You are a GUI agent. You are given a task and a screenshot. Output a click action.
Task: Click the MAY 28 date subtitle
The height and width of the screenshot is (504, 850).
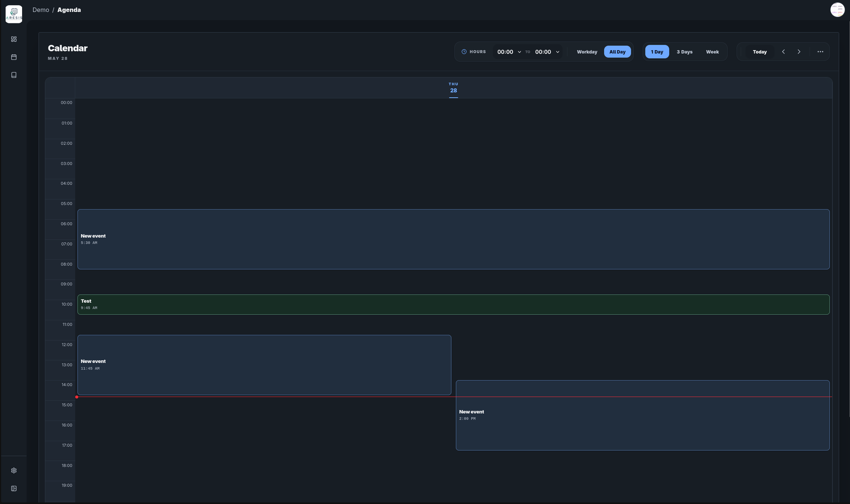(58, 59)
